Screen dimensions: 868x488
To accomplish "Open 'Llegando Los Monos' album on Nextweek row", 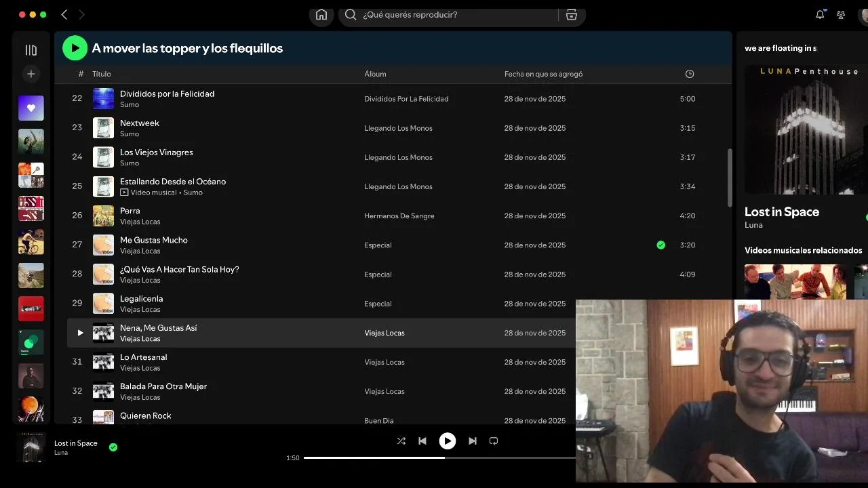I will coord(398,128).
